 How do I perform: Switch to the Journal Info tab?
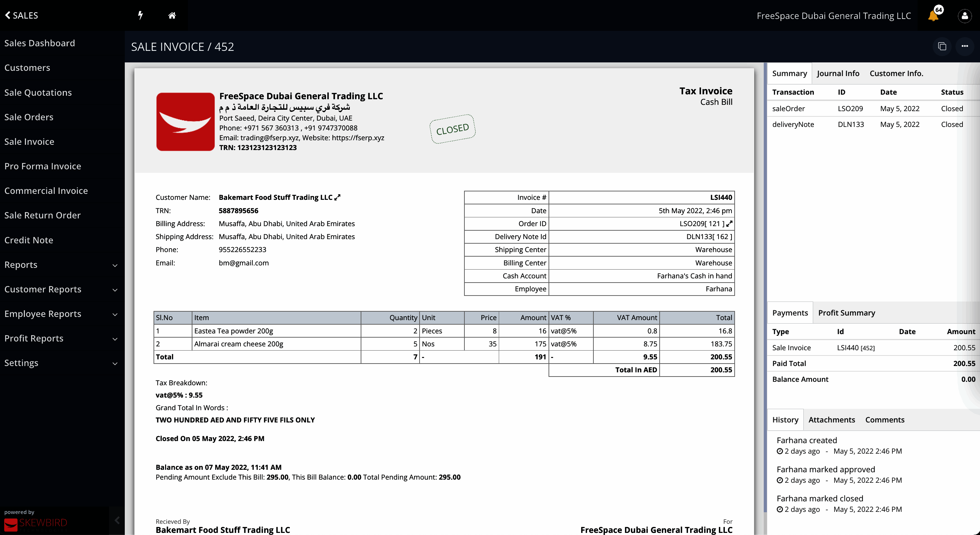tap(838, 73)
